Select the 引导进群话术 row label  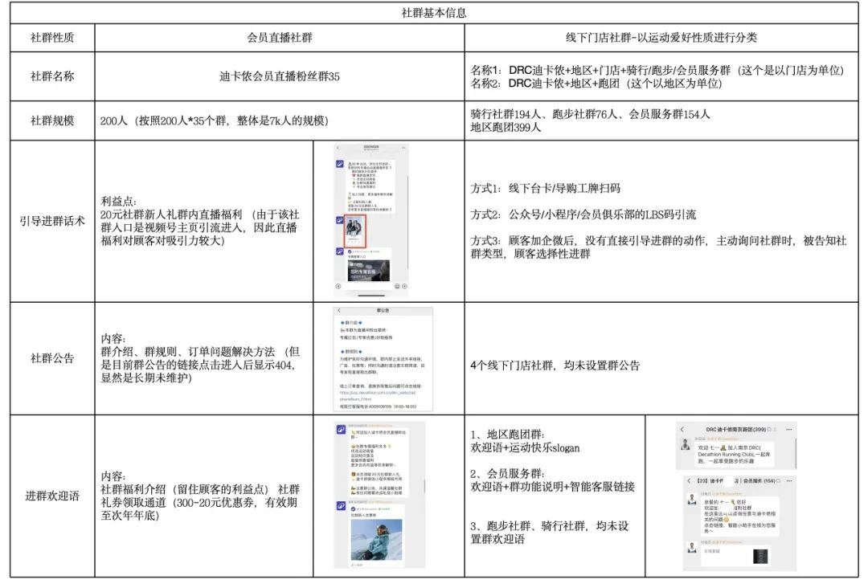pos(52,221)
